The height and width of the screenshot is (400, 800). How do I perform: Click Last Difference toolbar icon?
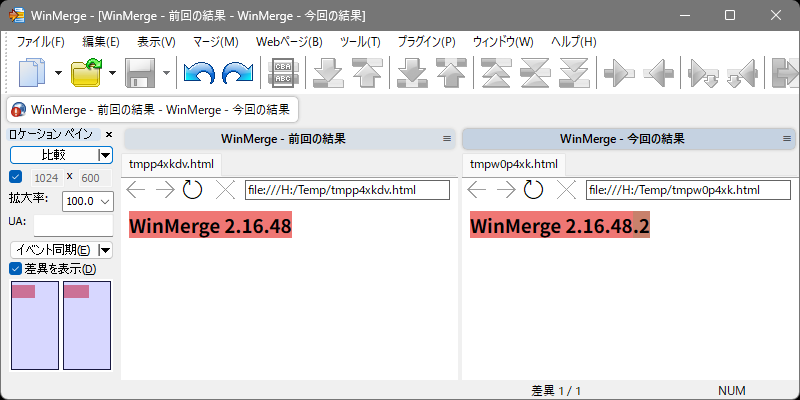click(x=574, y=72)
